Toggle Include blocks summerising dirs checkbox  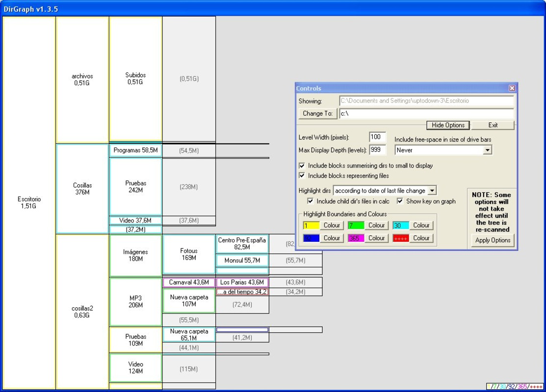(302, 166)
